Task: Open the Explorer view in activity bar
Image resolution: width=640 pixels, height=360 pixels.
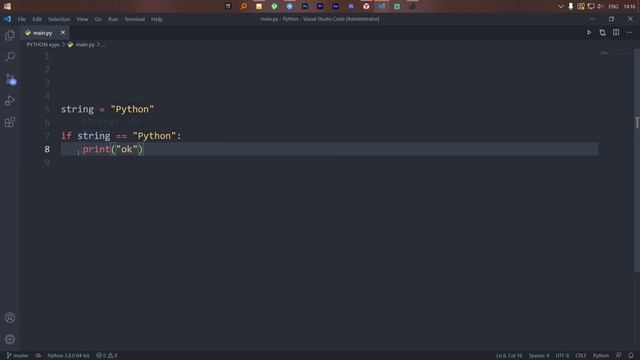Action: (x=10, y=36)
